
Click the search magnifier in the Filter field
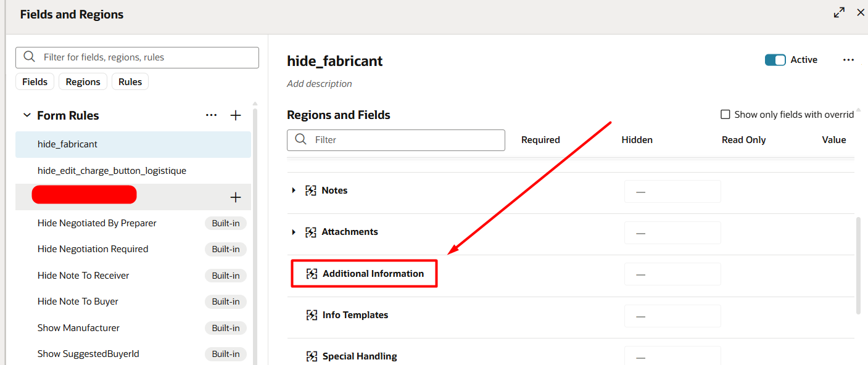300,140
